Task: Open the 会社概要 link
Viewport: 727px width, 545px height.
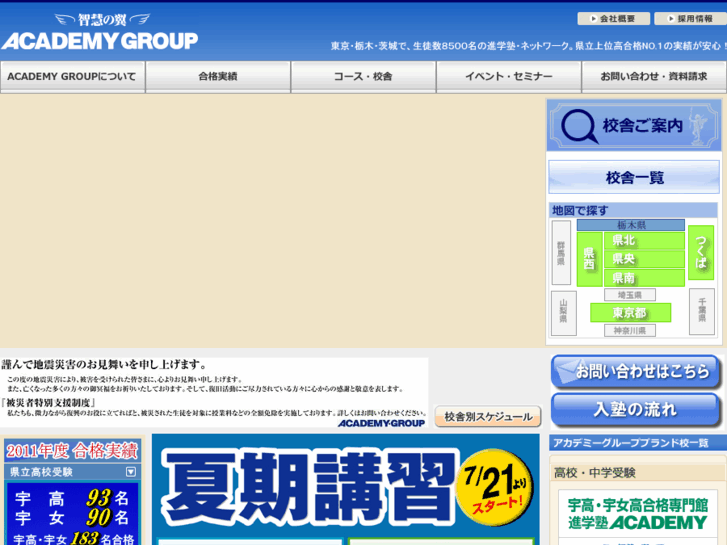Action: click(613, 19)
